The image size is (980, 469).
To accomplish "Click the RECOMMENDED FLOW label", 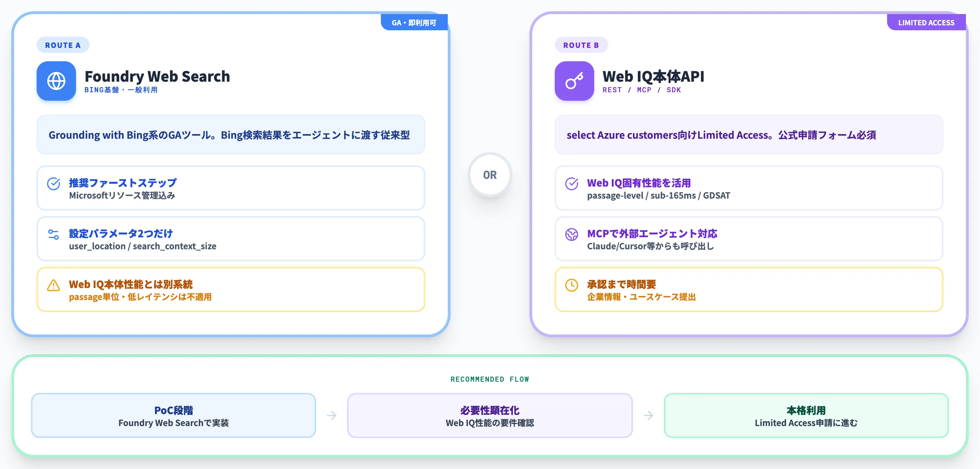I will point(490,380).
